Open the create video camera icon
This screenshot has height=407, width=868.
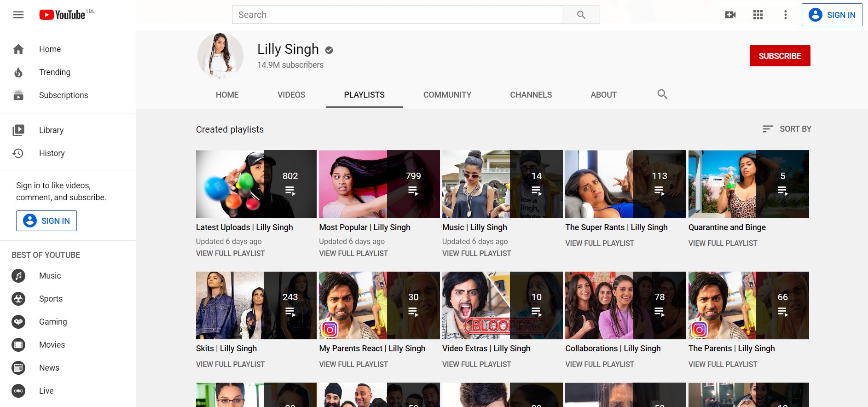point(730,15)
